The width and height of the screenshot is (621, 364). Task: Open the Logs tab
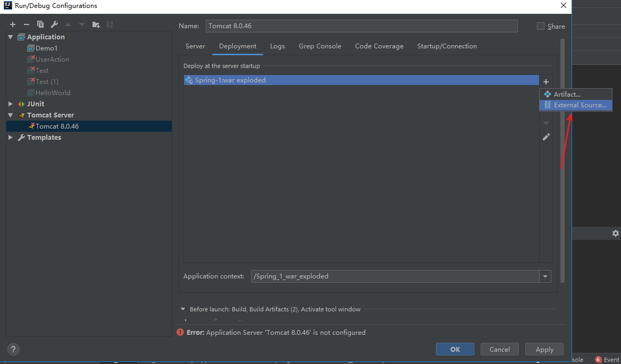pyautogui.click(x=277, y=46)
